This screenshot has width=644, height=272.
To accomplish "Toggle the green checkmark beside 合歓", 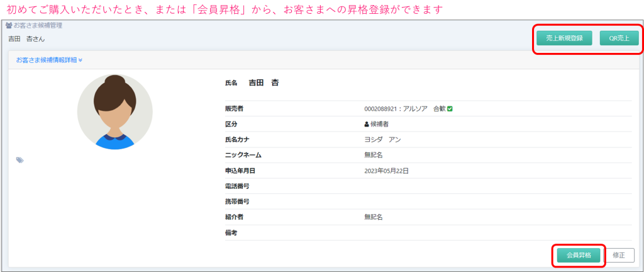I will click(x=450, y=108).
